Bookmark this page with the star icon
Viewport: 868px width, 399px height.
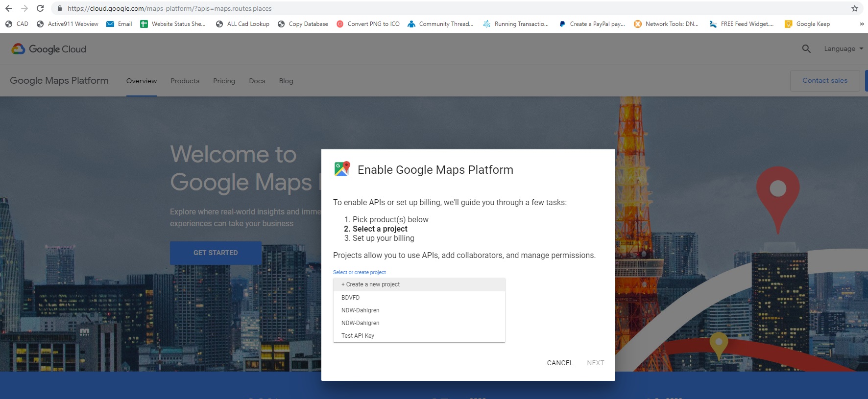(854, 8)
